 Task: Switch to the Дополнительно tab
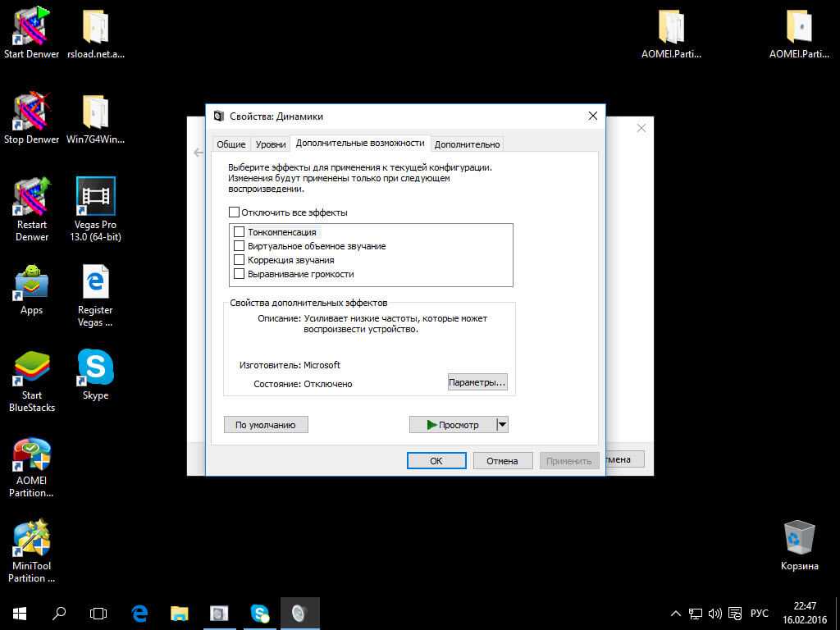tap(467, 144)
